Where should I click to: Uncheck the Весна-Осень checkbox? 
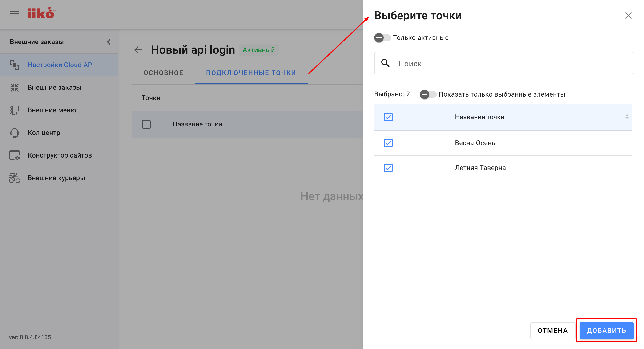[x=388, y=143]
